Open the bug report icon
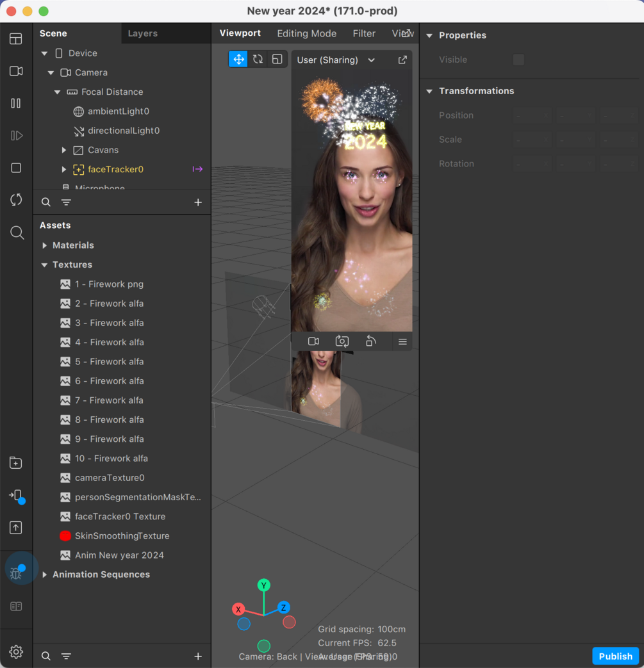Screen dimensions: 644x668 tap(17, 572)
